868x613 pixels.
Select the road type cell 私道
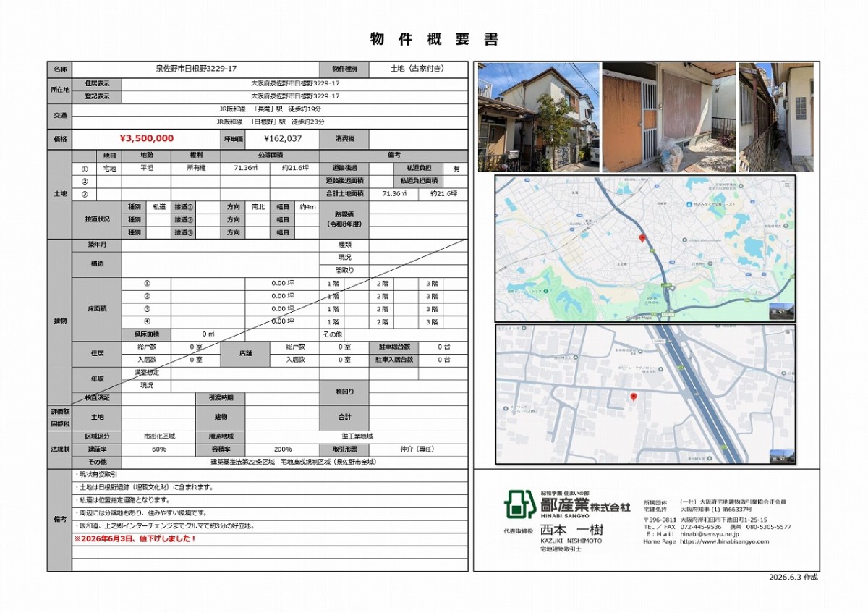coord(158,207)
